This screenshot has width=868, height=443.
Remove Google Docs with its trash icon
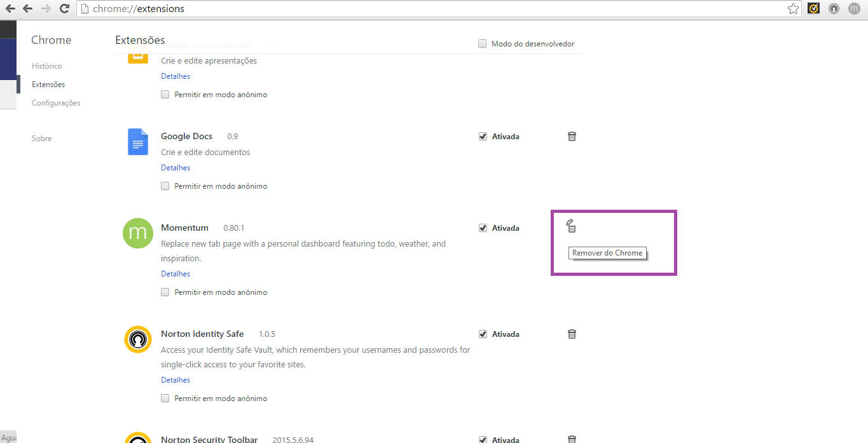tap(572, 136)
